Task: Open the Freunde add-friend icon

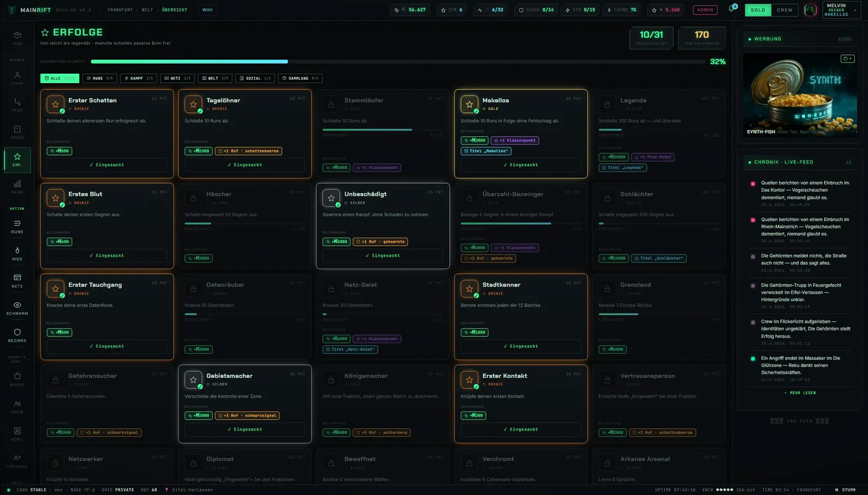Action: [17, 461]
